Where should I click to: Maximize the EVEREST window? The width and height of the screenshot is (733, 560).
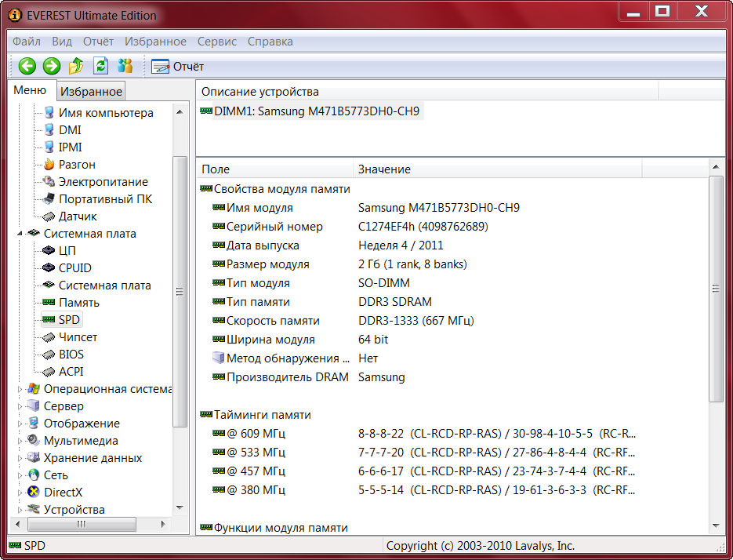(x=662, y=11)
